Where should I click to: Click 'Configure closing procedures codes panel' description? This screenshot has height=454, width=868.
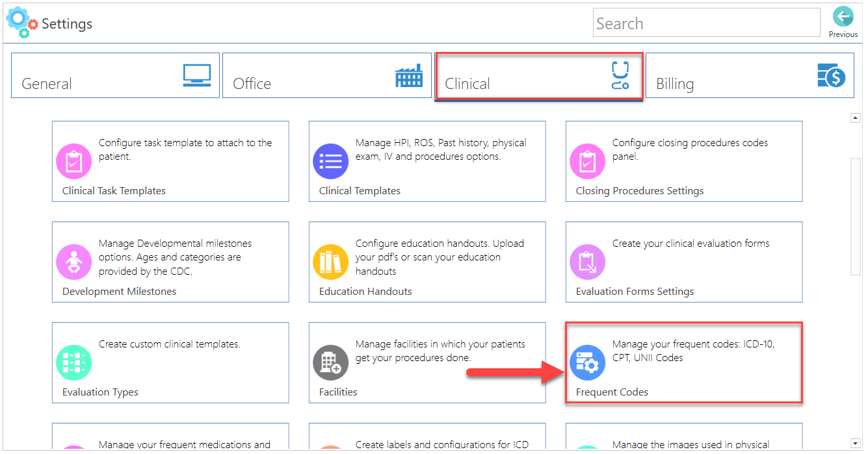[690, 149]
